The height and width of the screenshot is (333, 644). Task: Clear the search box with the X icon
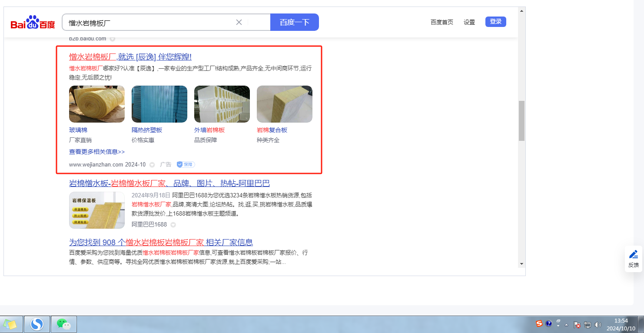(239, 22)
